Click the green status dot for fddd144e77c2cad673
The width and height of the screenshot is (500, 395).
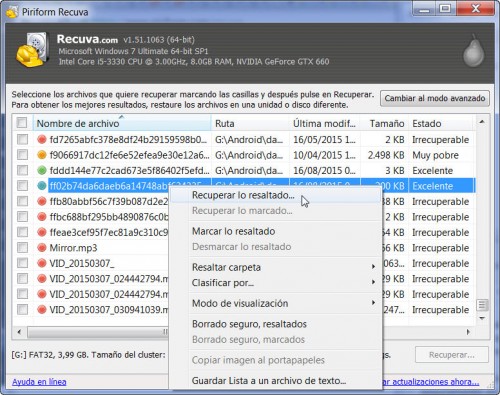[42, 170]
